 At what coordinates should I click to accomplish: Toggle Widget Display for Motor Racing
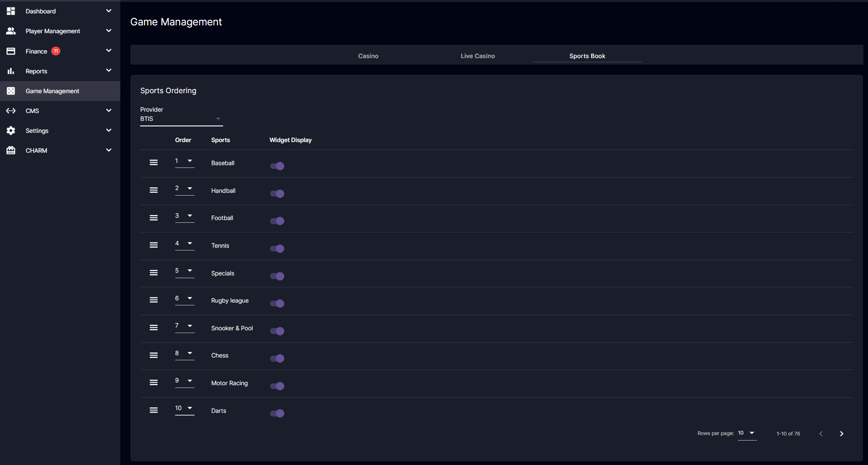pos(277,386)
